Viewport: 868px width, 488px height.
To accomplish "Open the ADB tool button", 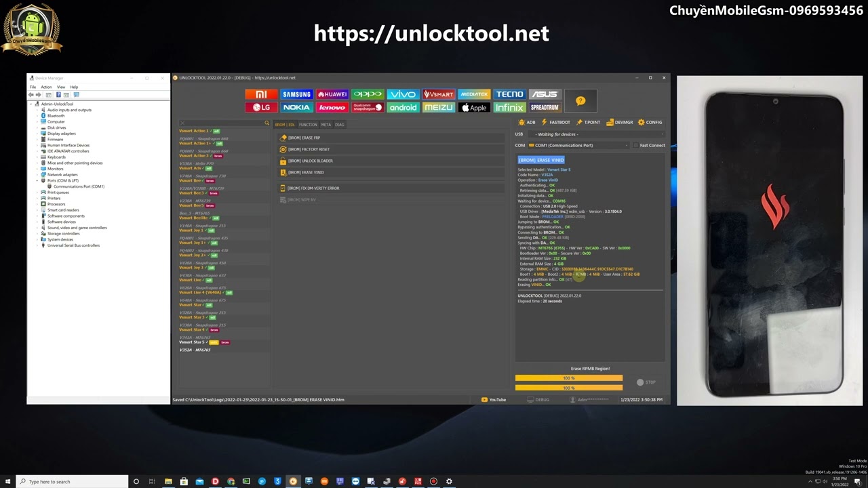I will click(527, 122).
